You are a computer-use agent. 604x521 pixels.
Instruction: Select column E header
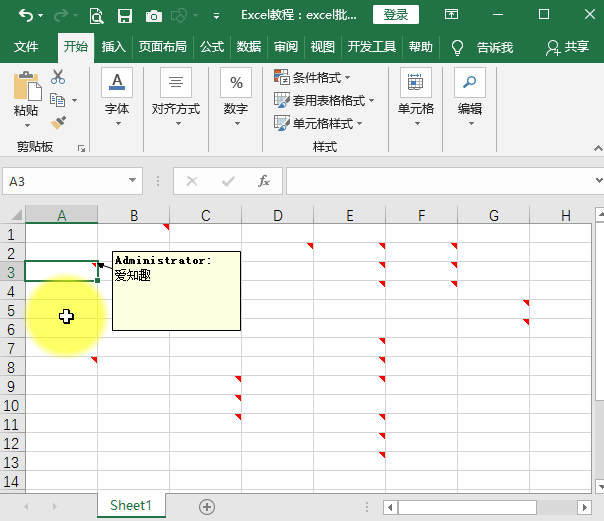pyautogui.click(x=349, y=215)
